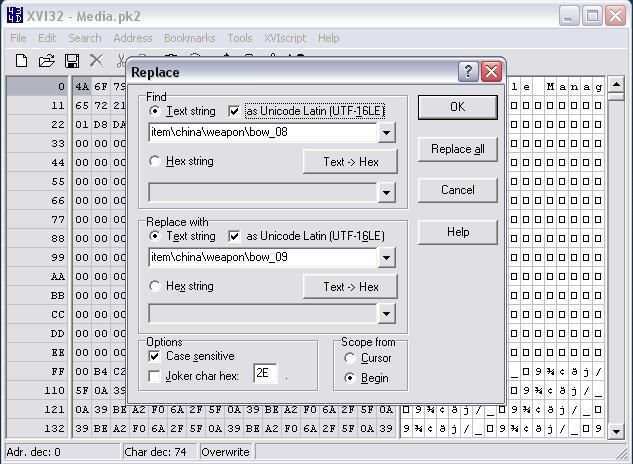Click address row label 121

(54, 409)
